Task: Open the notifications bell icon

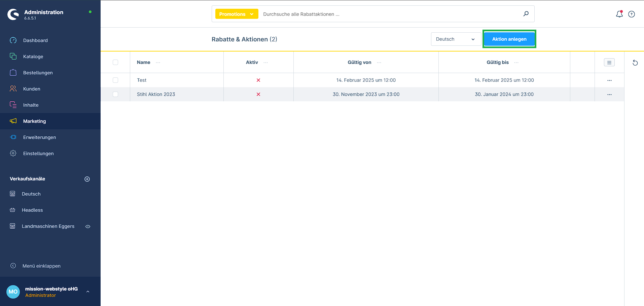Action: [619, 14]
